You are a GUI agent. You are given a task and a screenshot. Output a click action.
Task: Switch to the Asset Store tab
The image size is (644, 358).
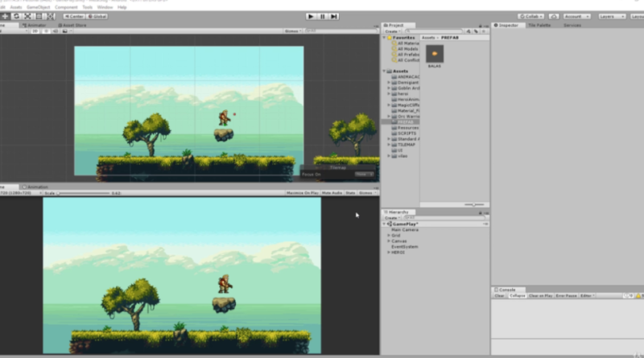pyautogui.click(x=72, y=26)
